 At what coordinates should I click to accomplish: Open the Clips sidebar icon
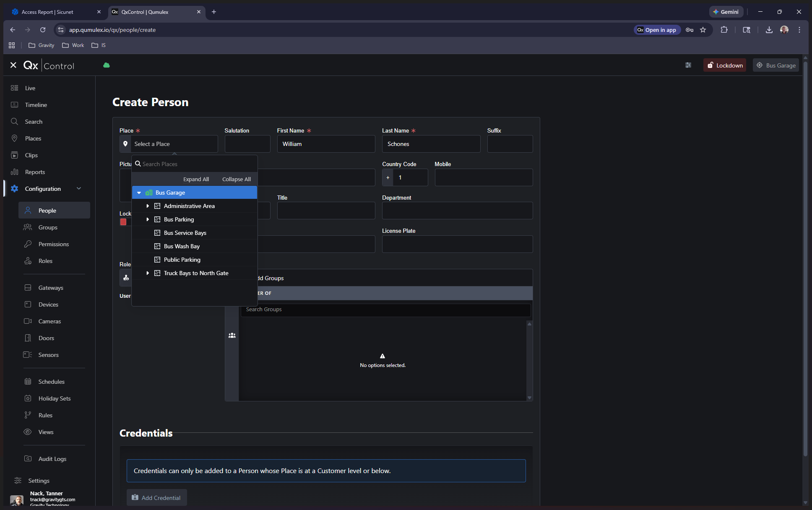(x=15, y=155)
